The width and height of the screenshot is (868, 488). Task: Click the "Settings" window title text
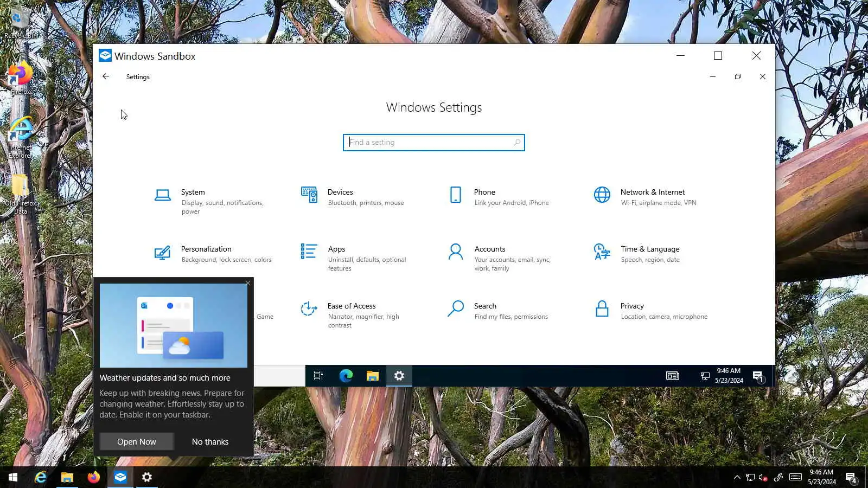(138, 77)
